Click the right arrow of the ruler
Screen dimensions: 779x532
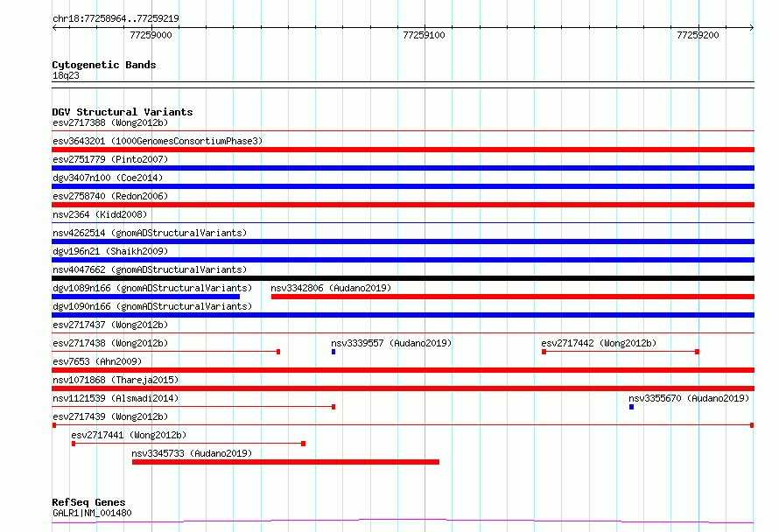click(752, 27)
